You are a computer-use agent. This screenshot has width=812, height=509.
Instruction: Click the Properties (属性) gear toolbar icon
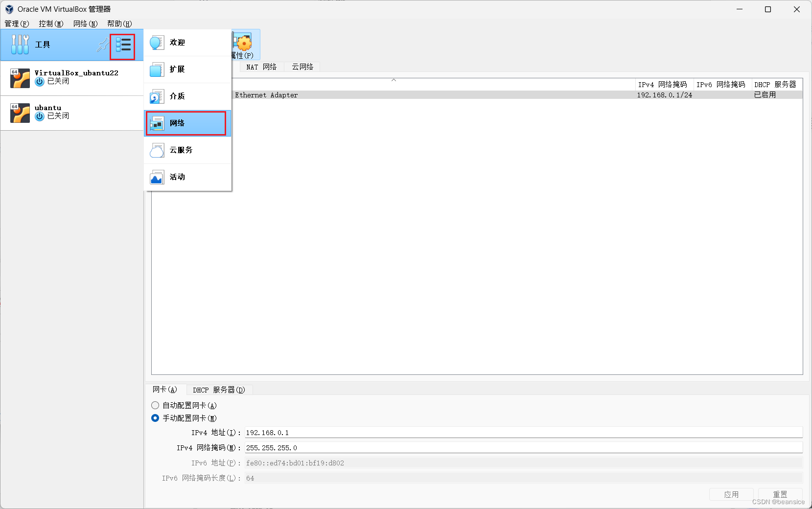[243, 42]
